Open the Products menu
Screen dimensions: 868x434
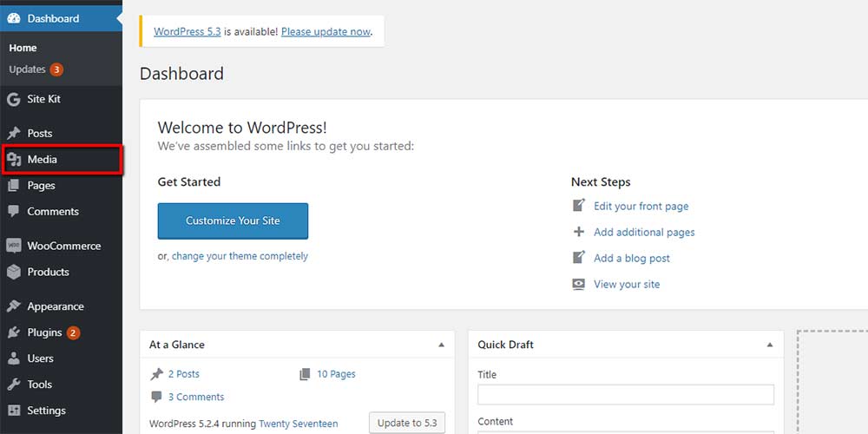pyautogui.click(x=61, y=272)
